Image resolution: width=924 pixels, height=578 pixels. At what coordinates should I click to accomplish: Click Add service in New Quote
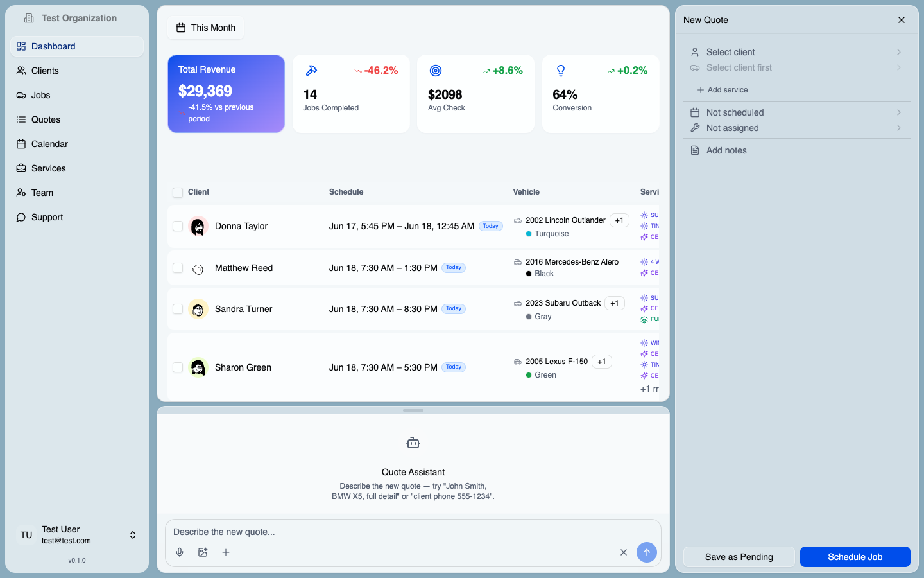(723, 90)
